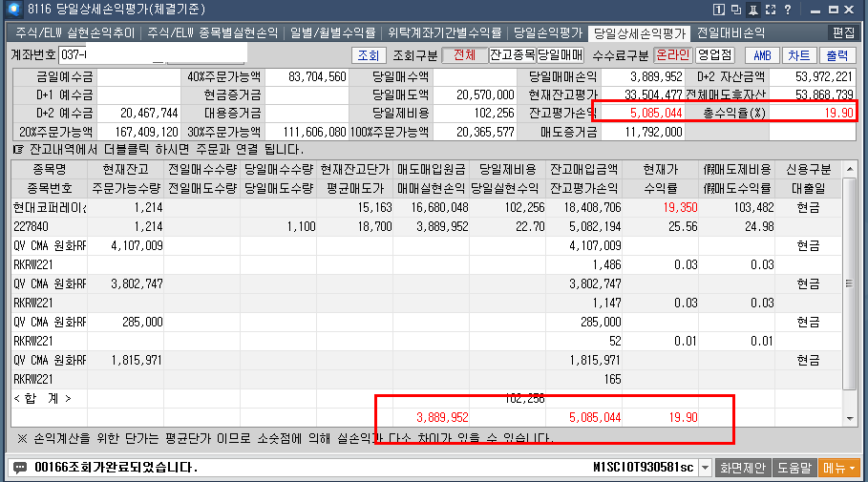Click the table's vertical scrollbar down arrow
Image resolution: width=868 pixels, height=482 pixels.
click(851, 418)
